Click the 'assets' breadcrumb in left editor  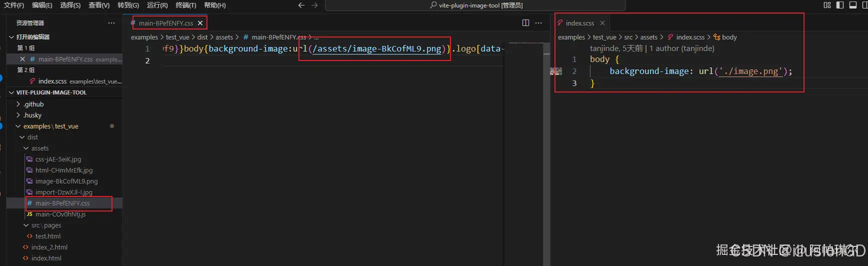tap(224, 37)
